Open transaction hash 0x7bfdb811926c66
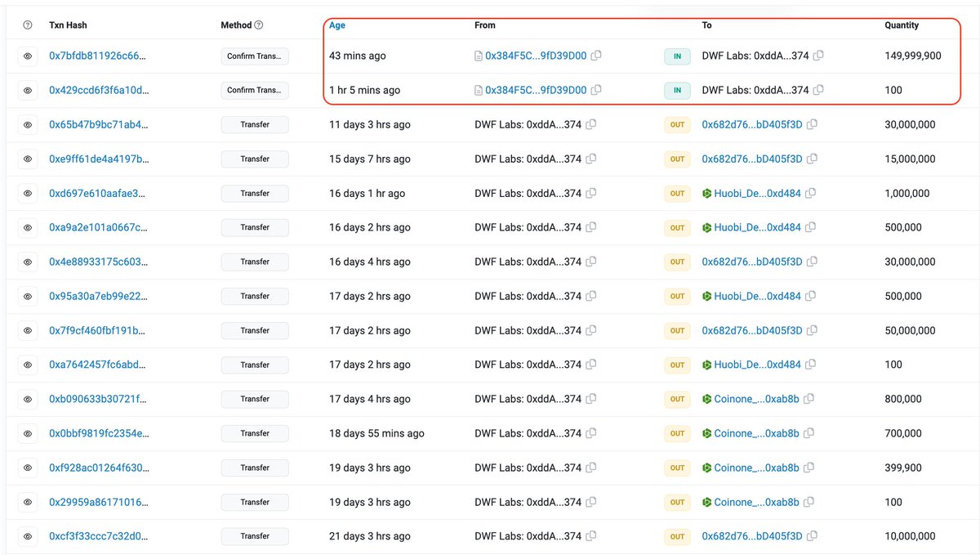The image size is (980, 555). click(99, 56)
